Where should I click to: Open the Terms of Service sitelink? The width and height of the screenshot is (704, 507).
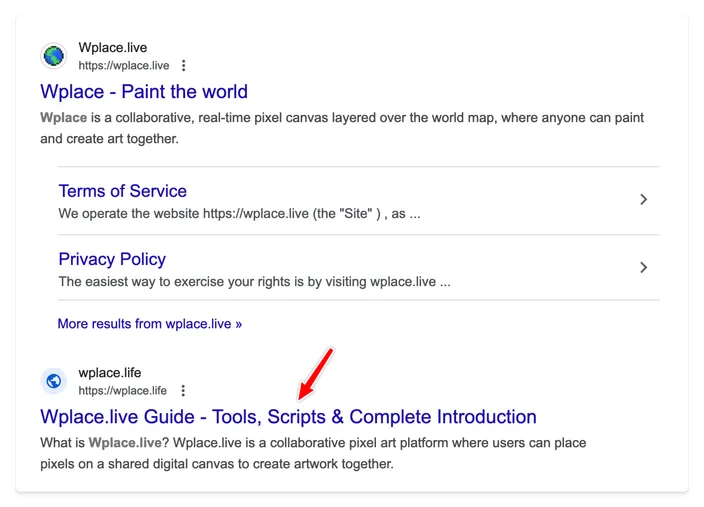pyautogui.click(x=123, y=191)
